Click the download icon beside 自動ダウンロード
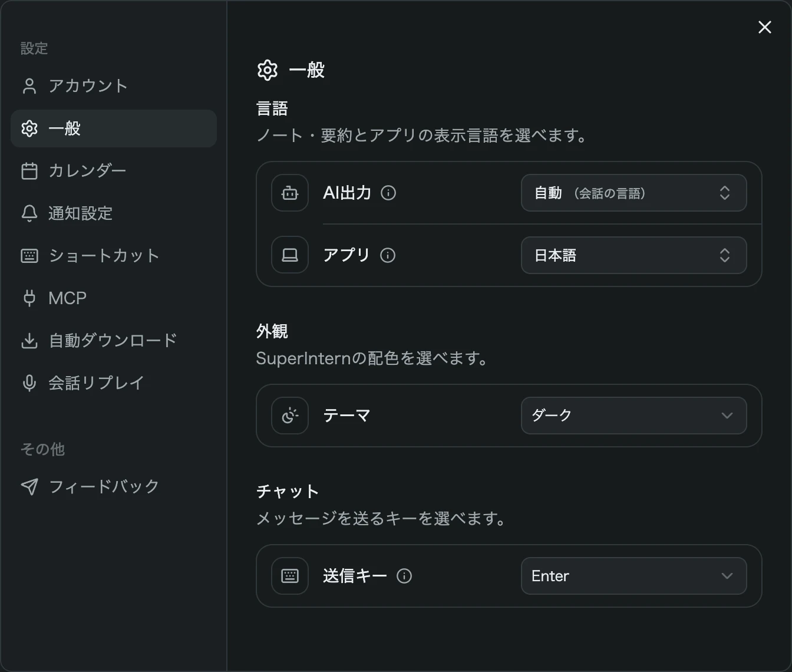Image resolution: width=792 pixels, height=672 pixels. click(x=29, y=341)
